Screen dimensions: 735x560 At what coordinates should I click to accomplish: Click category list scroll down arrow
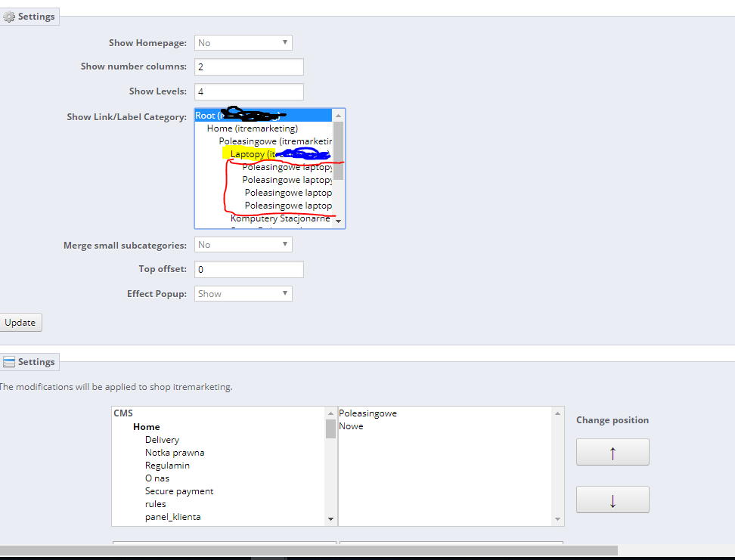(339, 221)
